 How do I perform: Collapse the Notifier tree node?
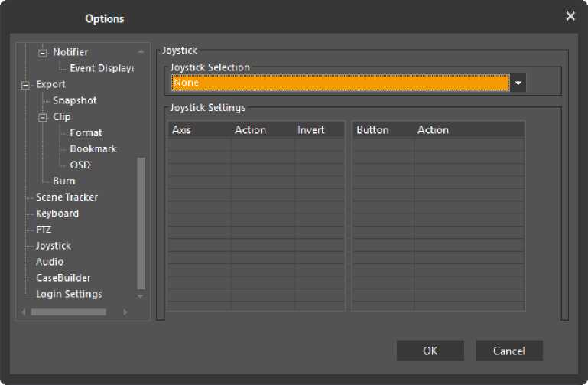click(x=43, y=52)
